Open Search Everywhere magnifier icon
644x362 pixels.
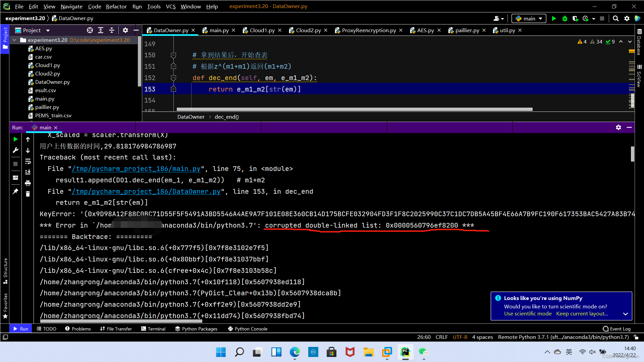point(616,19)
